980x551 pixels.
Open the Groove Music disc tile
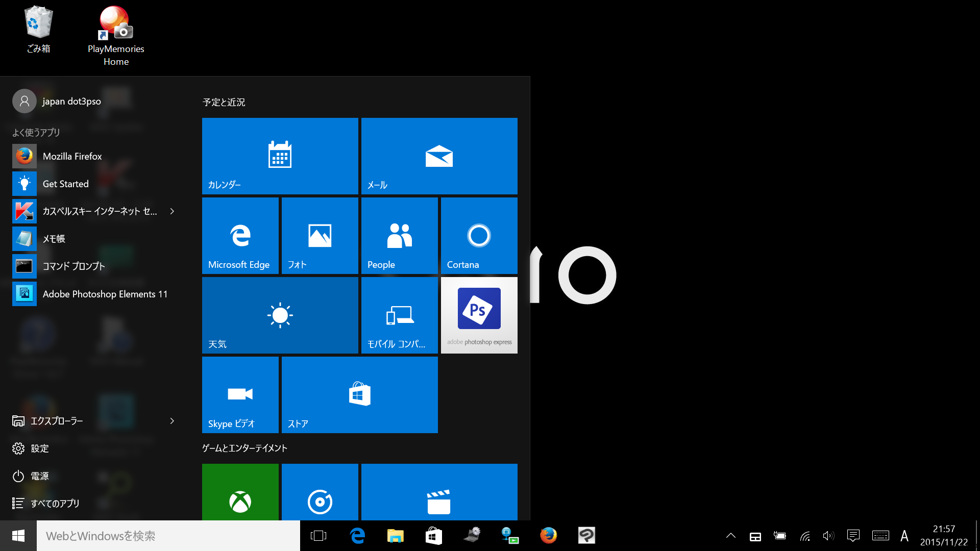tap(320, 492)
